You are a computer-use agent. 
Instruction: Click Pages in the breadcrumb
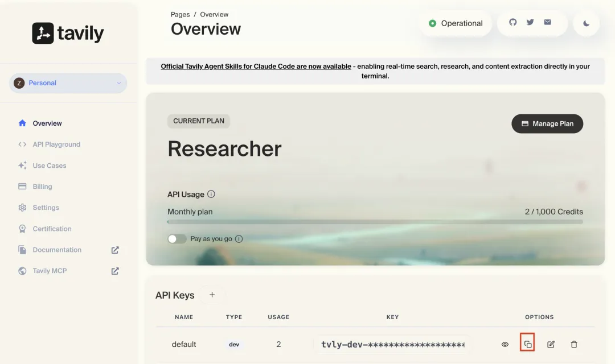180,14
